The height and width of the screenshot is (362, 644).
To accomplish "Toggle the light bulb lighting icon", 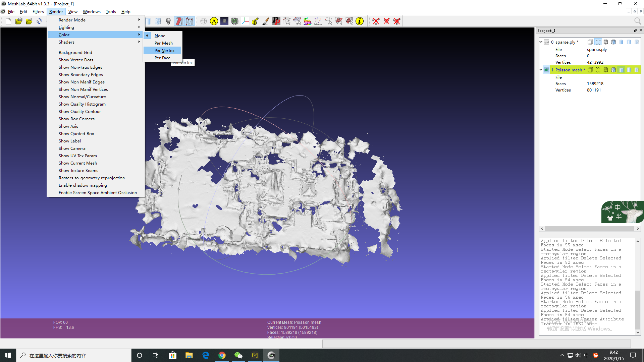I will (168, 21).
